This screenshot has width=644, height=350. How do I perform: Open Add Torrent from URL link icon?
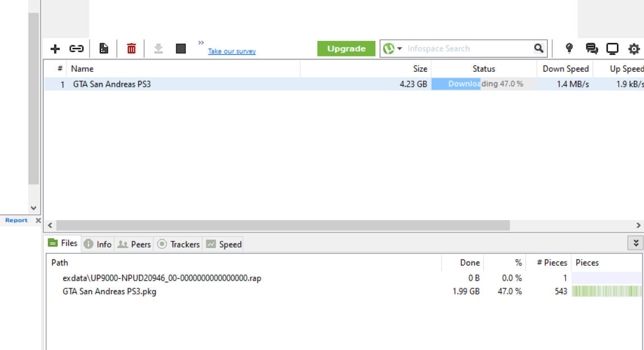(x=76, y=49)
